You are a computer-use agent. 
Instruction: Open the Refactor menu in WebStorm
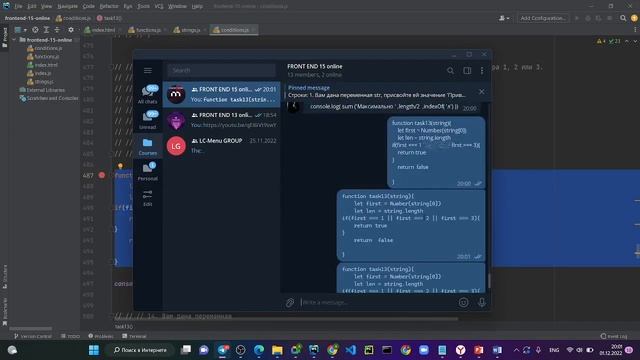(109, 6)
